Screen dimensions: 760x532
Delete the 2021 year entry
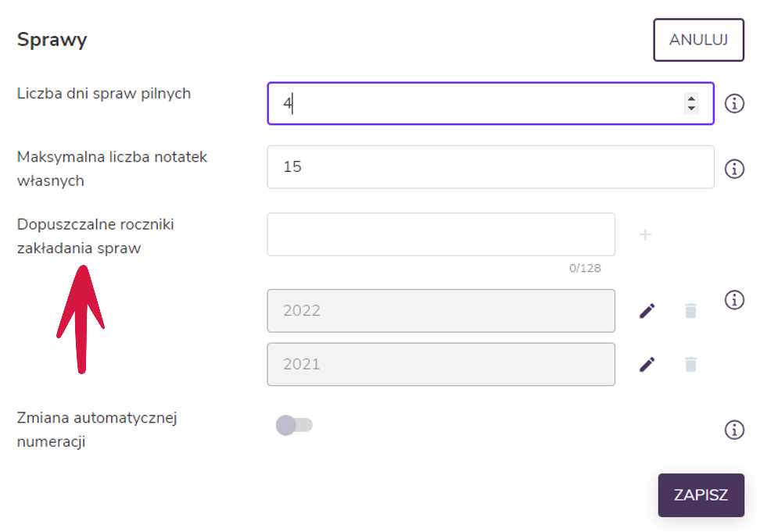(690, 364)
